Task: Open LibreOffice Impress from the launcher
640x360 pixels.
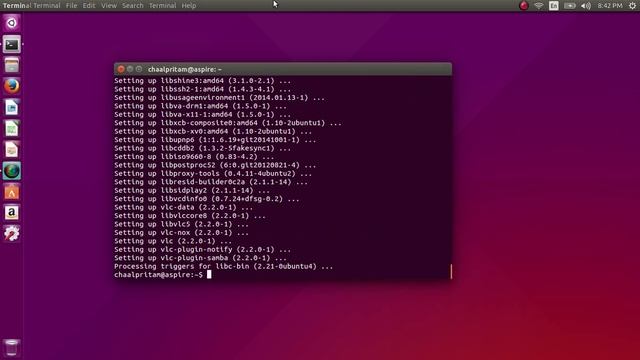Action: (x=11, y=150)
